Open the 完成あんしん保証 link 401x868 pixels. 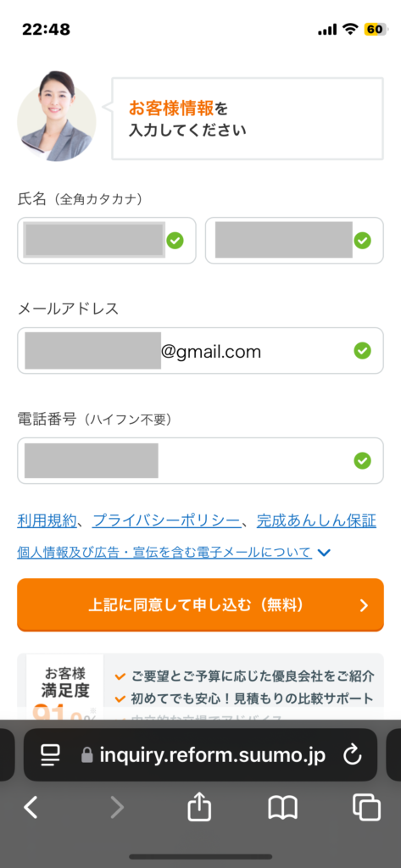[x=316, y=520]
